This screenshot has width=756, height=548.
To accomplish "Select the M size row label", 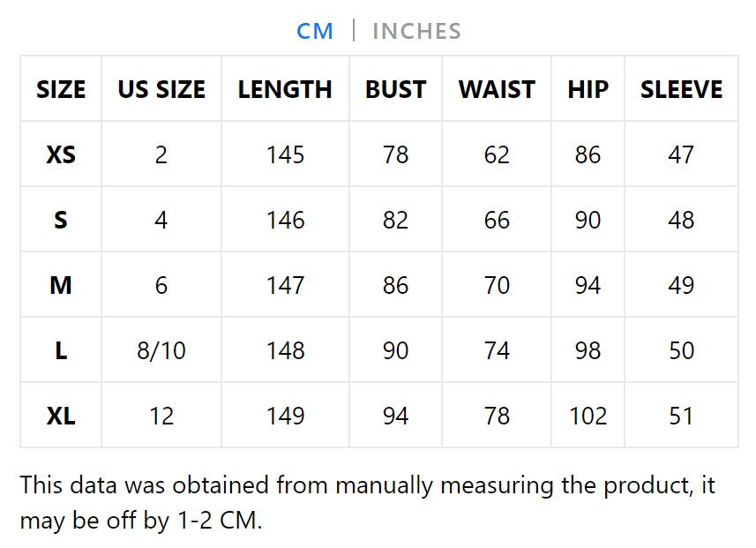I will coord(61,285).
